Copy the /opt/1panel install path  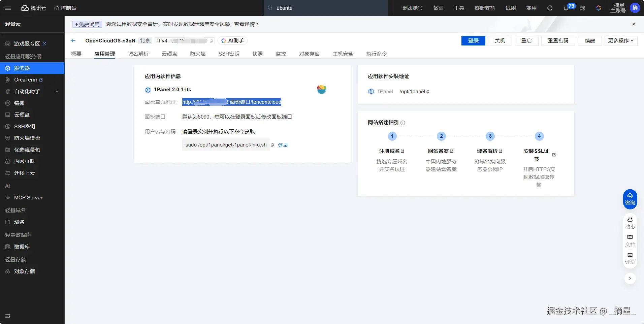[428, 92]
